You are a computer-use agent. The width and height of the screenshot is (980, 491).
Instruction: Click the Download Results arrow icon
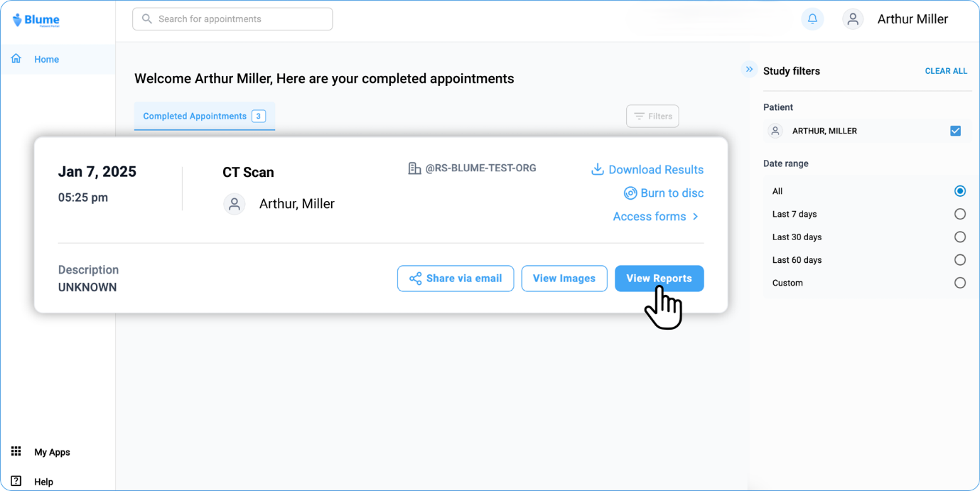point(598,169)
